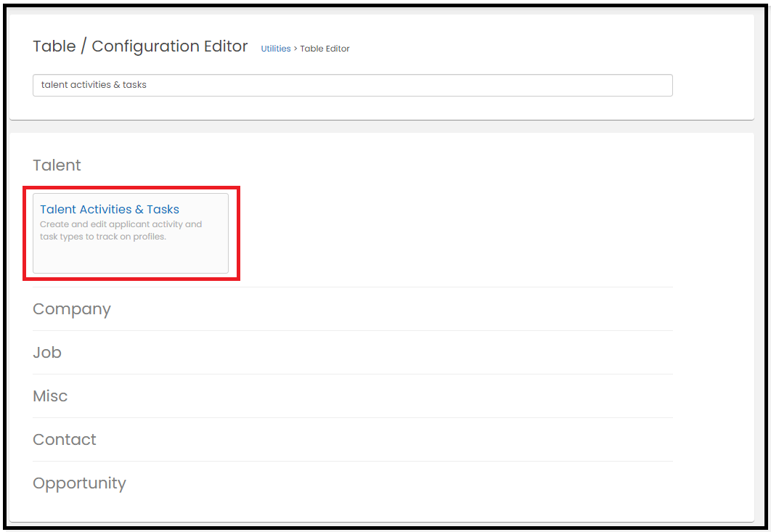Image resolution: width=771 pixels, height=532 pixels.
Task: Open the Talent Activities & Tasks link
Action: tap(110, 210)
